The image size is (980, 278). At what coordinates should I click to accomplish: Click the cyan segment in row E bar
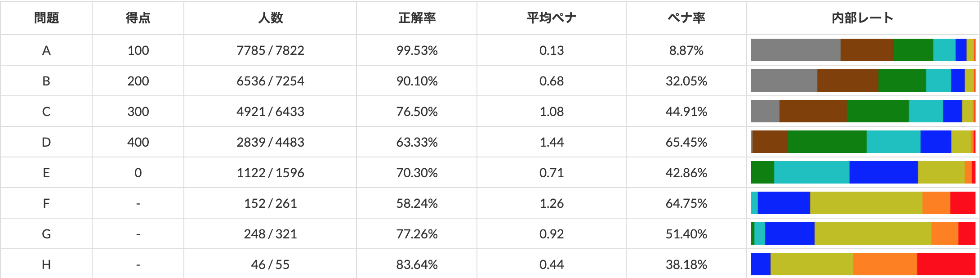(812, 172)
